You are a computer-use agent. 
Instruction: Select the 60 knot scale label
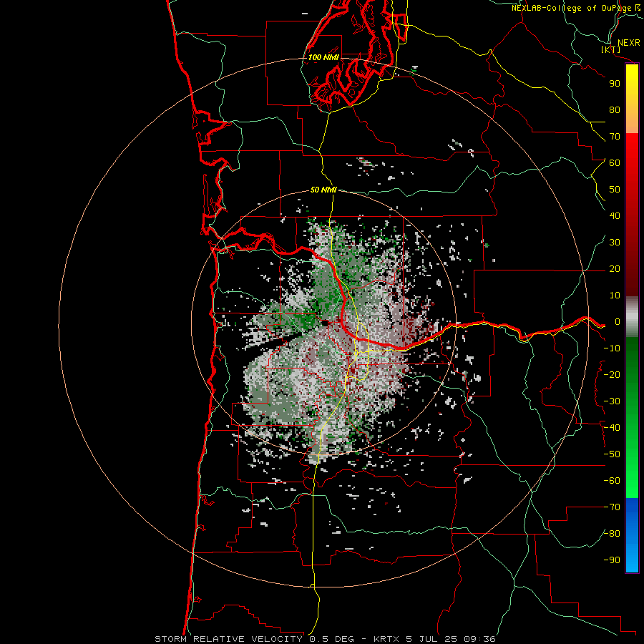point(615,163)
